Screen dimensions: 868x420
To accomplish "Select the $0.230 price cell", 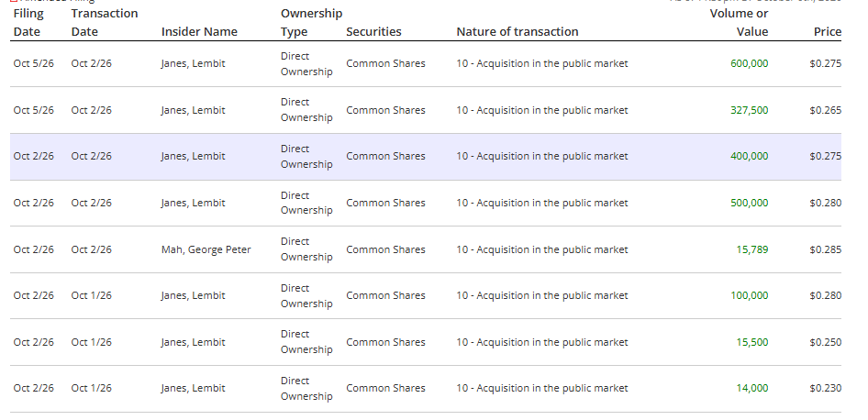I will tap(826, 388).
